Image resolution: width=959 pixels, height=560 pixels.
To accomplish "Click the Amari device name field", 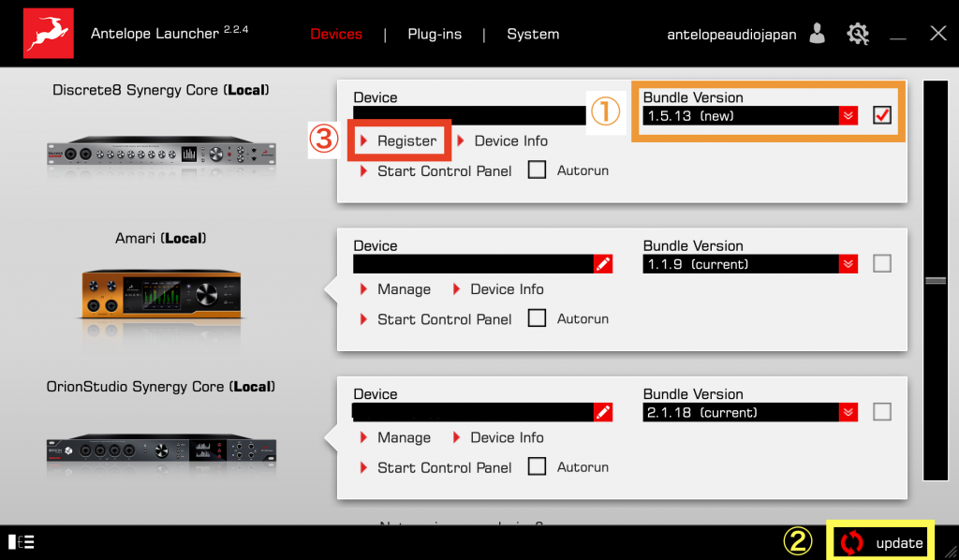I will (x=473, y=263).
